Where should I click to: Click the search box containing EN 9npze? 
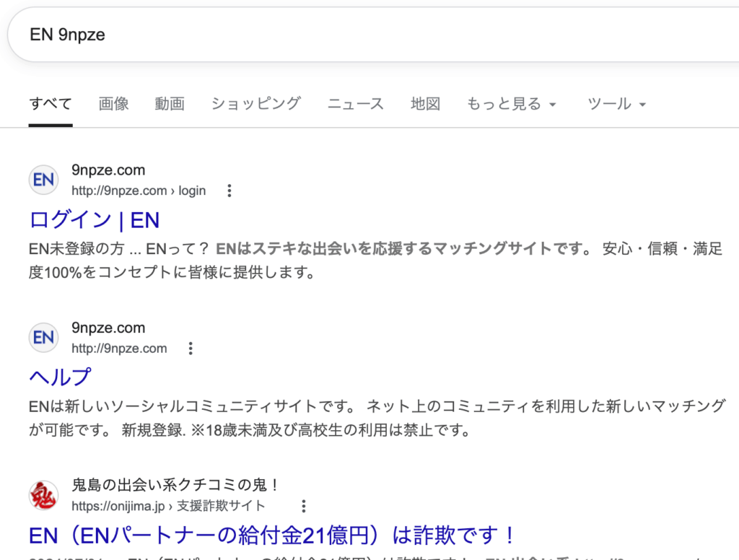[x=361, y=35]
